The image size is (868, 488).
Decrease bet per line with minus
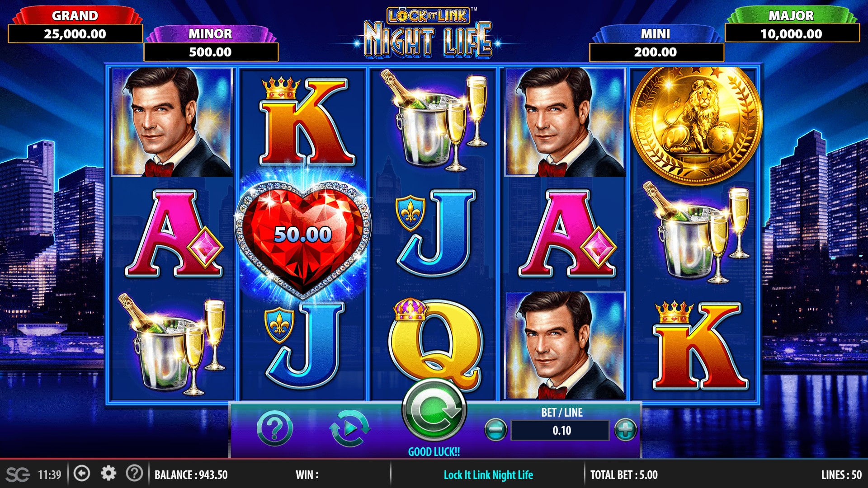coord(495,430)
